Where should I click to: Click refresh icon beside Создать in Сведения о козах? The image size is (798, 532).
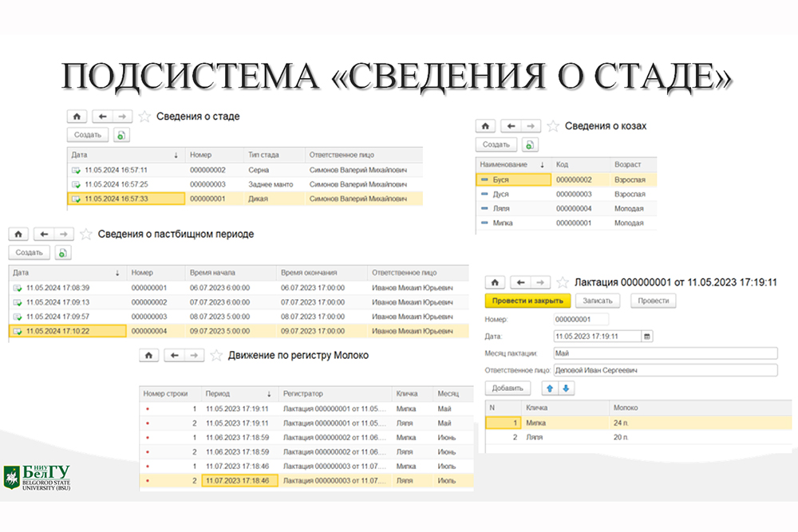(530, 144)
